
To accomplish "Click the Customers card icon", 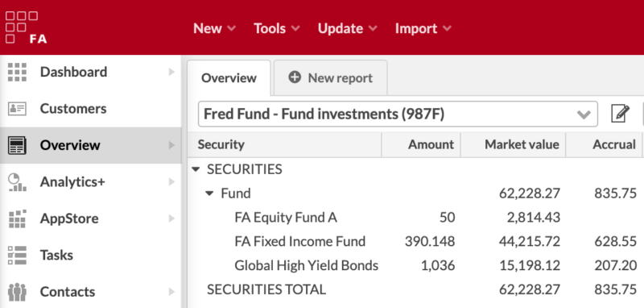I will click(17, 109).
